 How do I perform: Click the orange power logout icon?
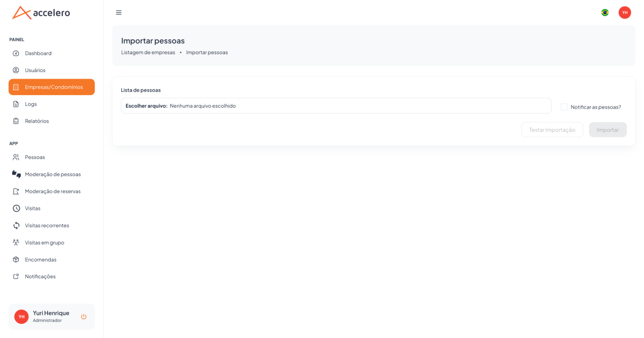pyautogui.click(x=84, y=316)
